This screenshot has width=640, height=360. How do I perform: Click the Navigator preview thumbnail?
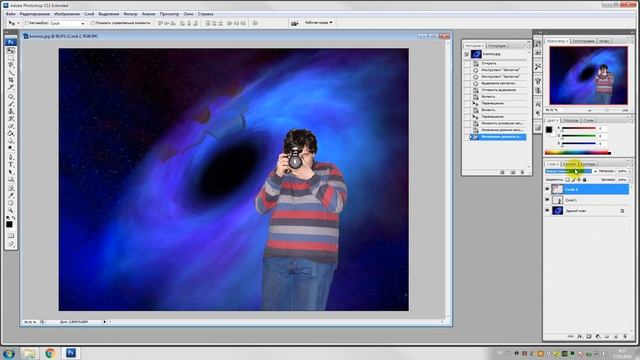pos(588,75)
